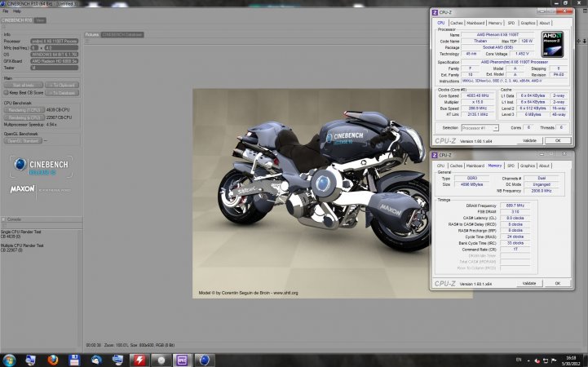
Task: Open the Graphics tab in the lower CPU-Z window
Action: click(528, 166)
